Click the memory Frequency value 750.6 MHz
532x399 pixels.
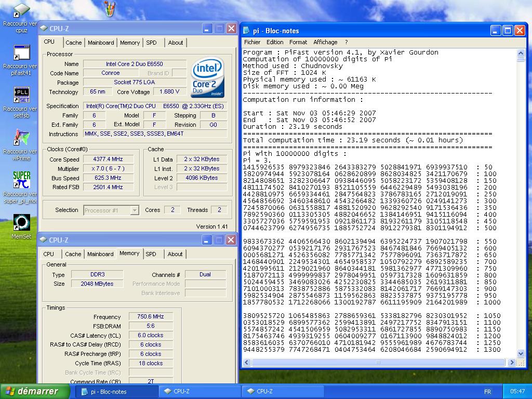(x=151, y=316)
